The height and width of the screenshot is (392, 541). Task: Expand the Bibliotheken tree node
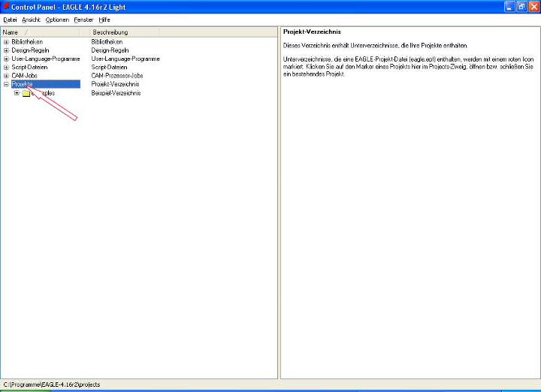6,42
